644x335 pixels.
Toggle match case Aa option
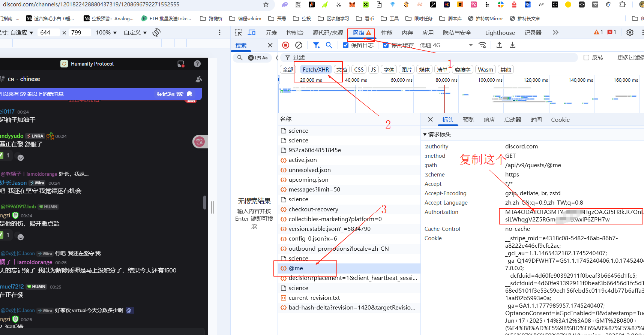pos(265,58)
